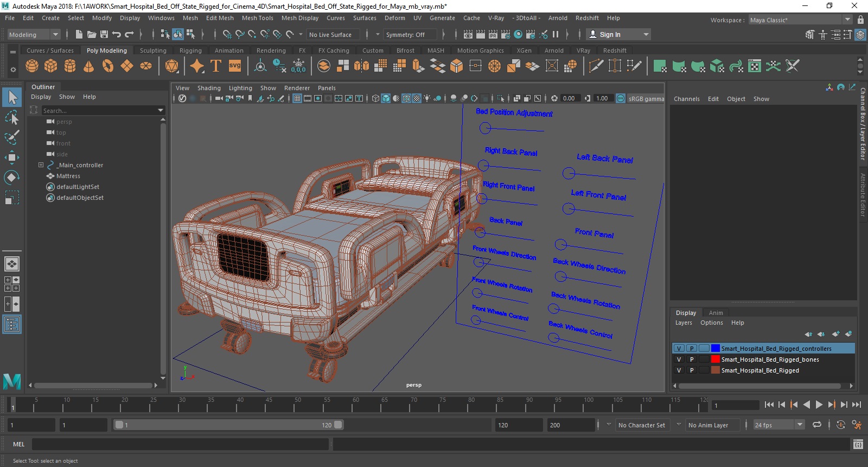Toggle the viewport grid display icon

(297, 98)
